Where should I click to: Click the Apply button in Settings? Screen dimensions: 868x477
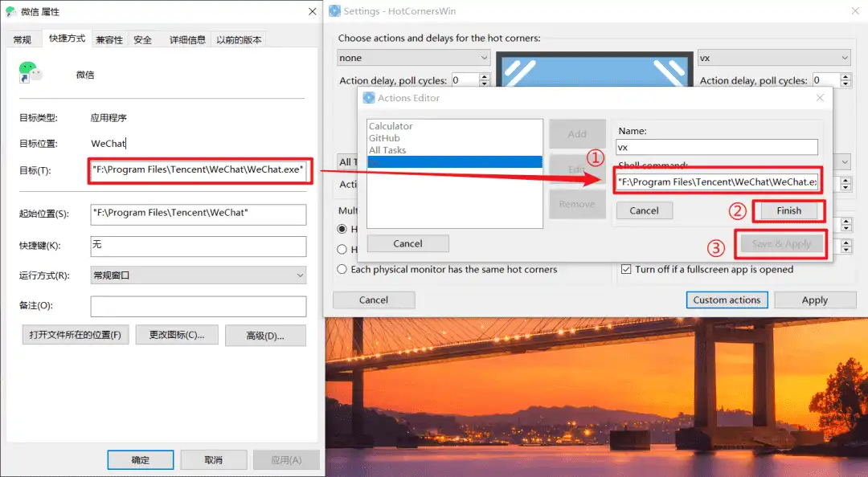(815, 300)
